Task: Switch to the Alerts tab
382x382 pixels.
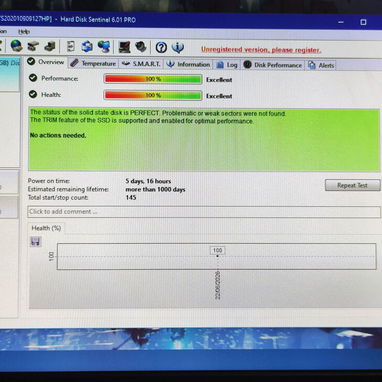Action: coord(321,65)
